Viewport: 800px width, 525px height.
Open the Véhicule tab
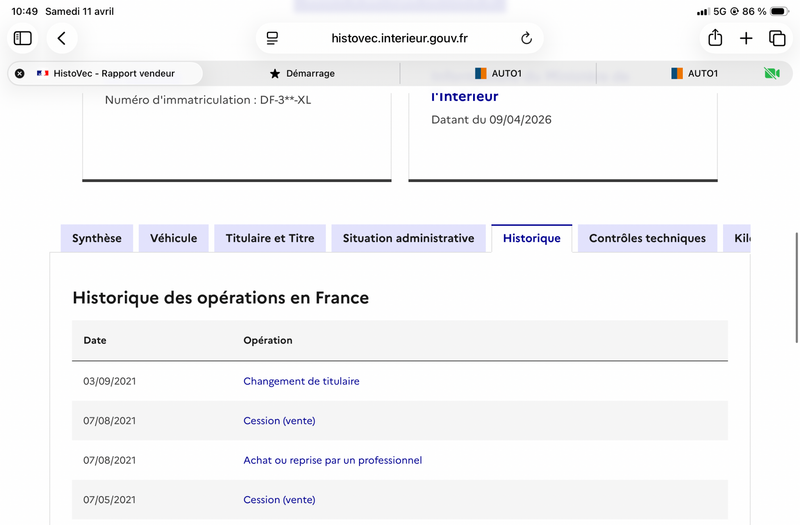click(173, 238)
